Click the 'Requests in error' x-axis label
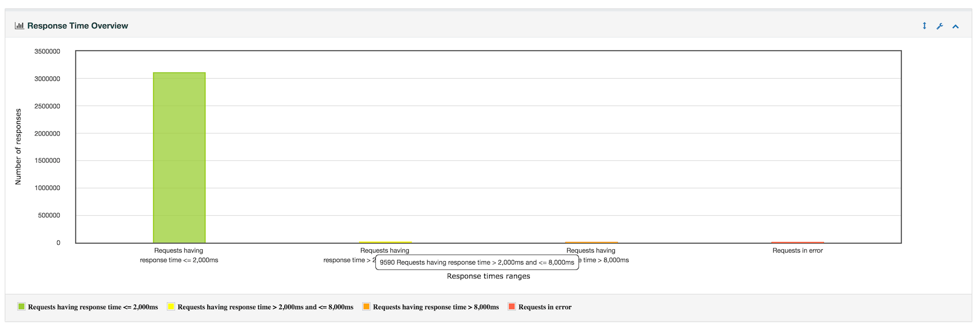 pyautogui.click(x=798, y=250)
